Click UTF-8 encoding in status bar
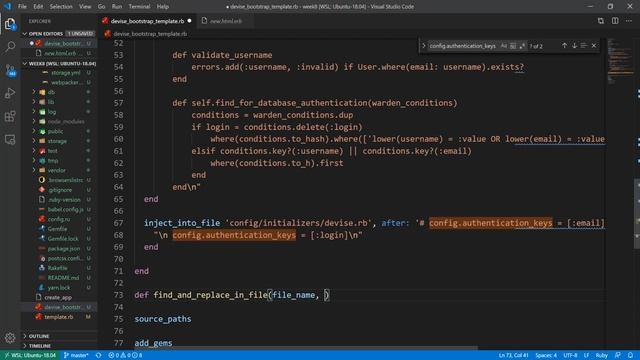Image resolution: width=640 pixels, height=360 pixels. (x=570, y=355)
